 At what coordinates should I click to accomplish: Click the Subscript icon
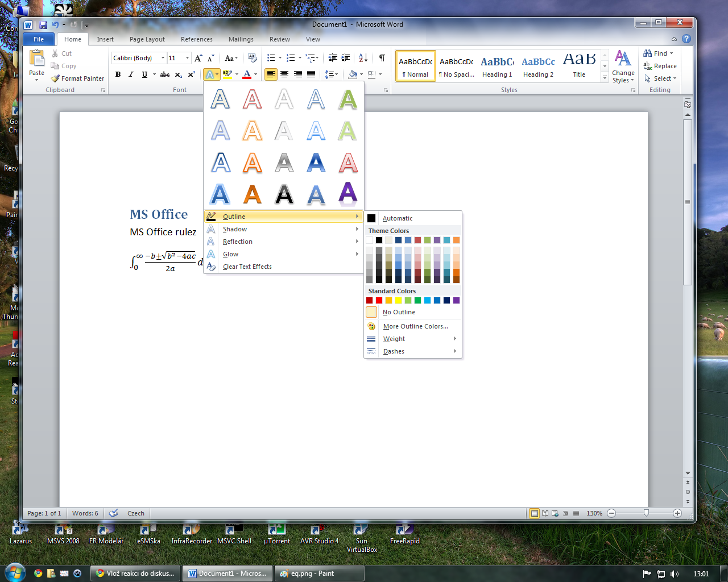coord(178,74)
